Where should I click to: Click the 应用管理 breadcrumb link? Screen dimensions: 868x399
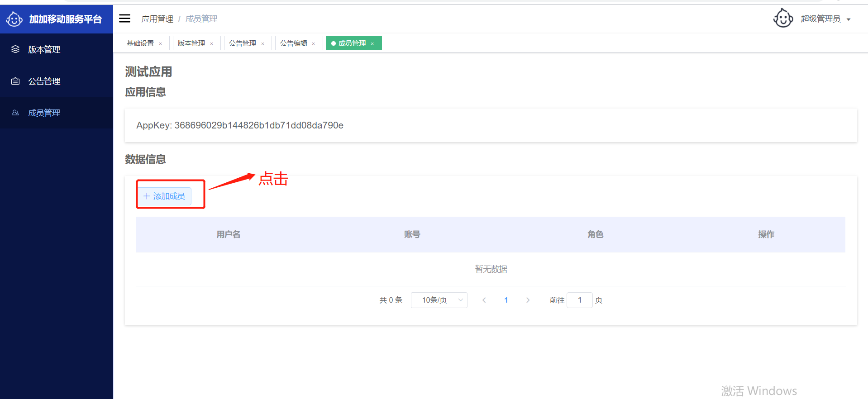[157, 19]
